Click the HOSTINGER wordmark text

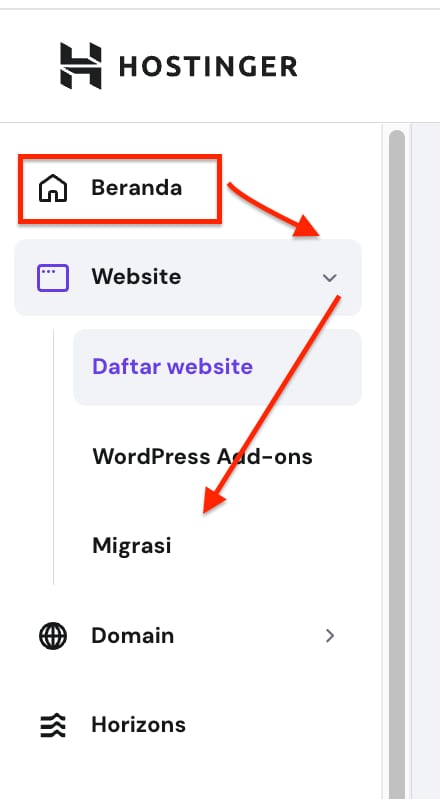[208, 67]
